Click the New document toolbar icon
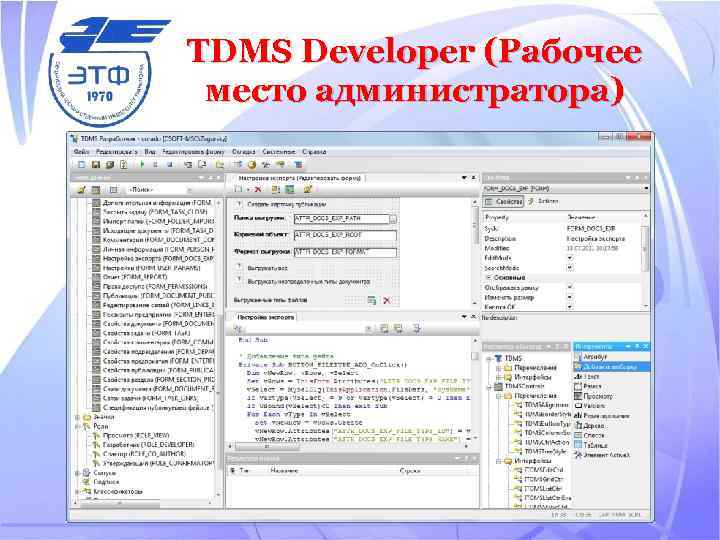 pos(82,164)
